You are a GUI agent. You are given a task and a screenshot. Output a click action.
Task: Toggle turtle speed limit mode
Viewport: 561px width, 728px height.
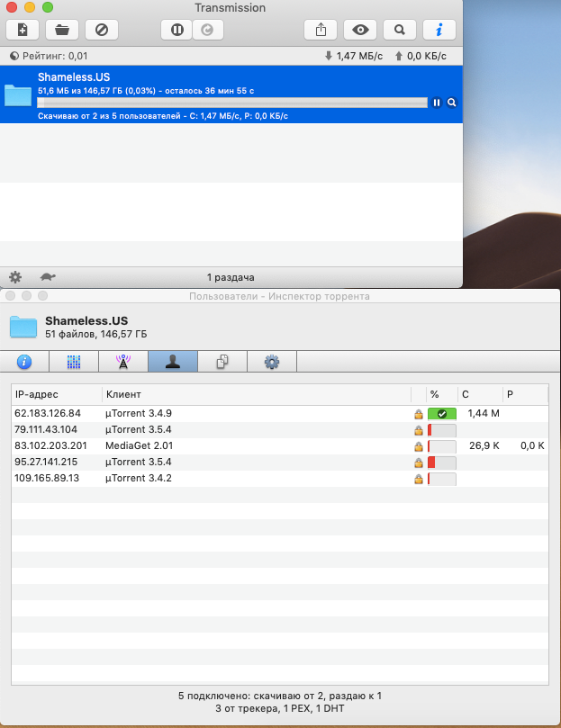click(x=45, y=277)
